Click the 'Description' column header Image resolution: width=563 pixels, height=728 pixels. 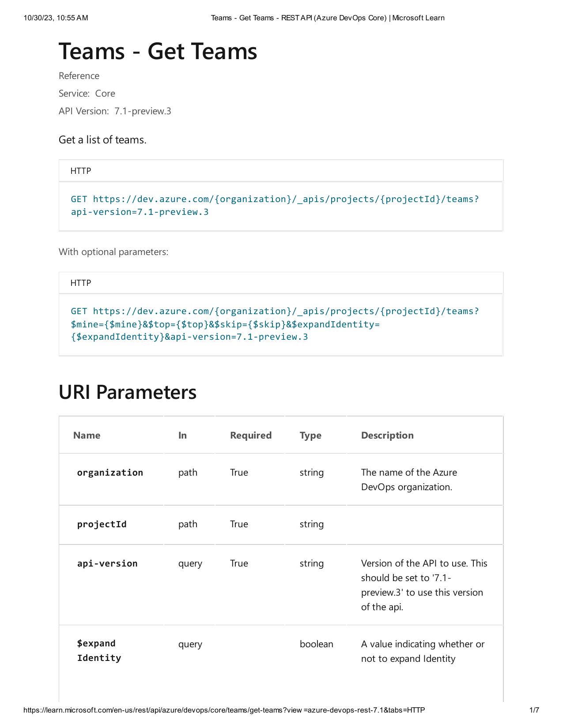(x=387, y=435)
